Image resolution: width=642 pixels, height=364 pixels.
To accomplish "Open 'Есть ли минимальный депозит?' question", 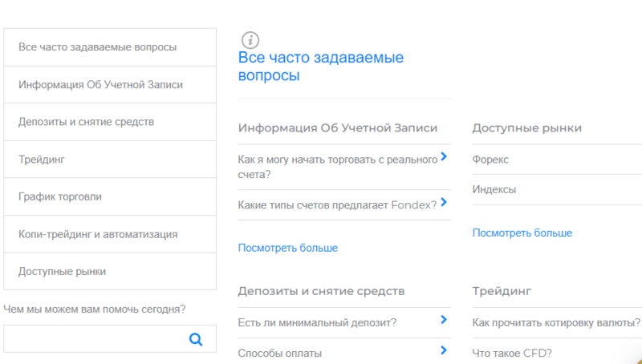I will pos(317,322).
